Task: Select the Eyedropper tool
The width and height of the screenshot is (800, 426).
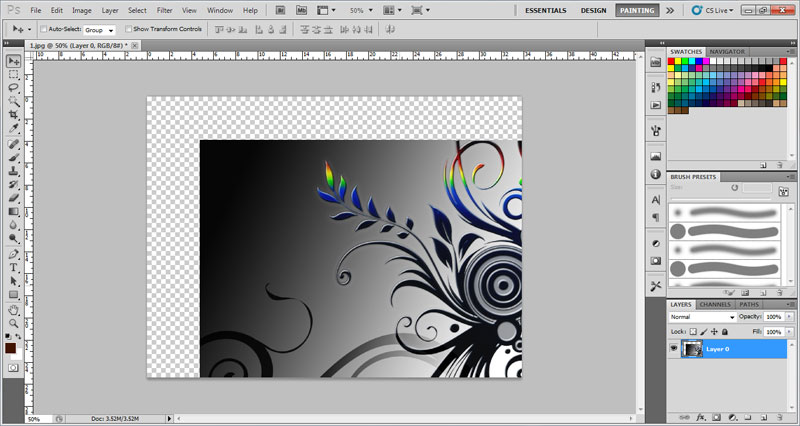Action: (14, 128)
